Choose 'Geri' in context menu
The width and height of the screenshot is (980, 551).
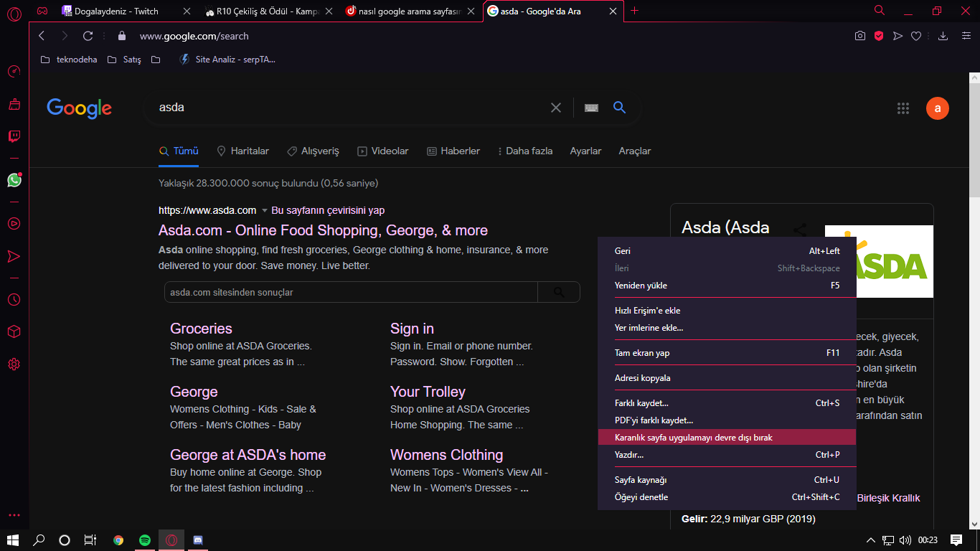[727, 251]
